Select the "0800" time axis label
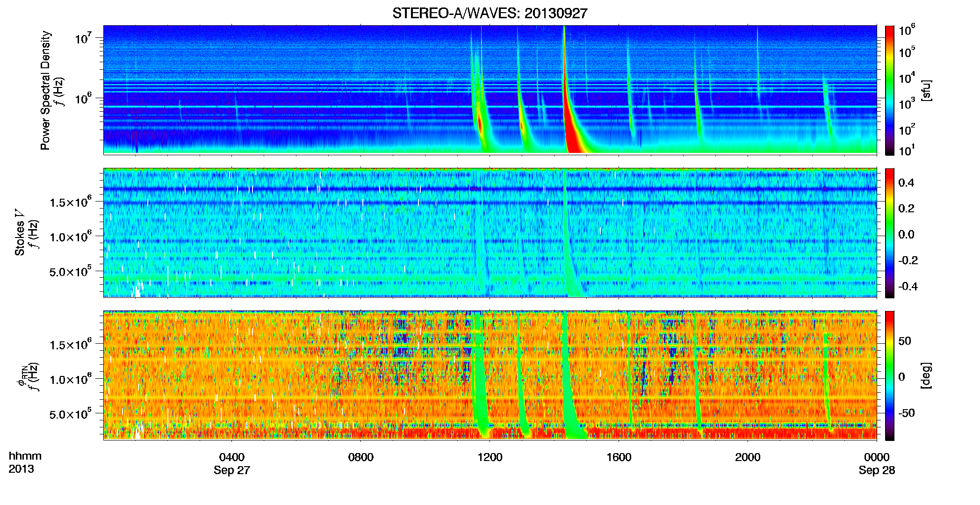The width and height of the screenshot is (980, 505). (x=361, y=457)
